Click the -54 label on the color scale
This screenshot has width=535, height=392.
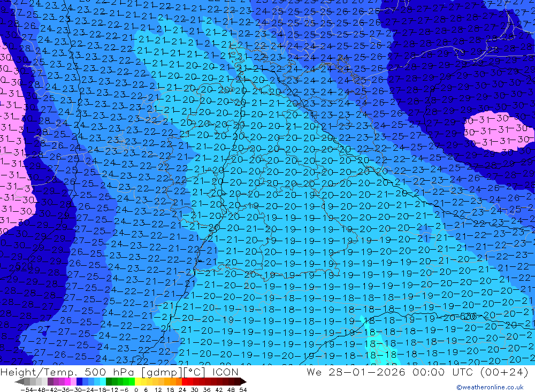[x=27, y=390]
